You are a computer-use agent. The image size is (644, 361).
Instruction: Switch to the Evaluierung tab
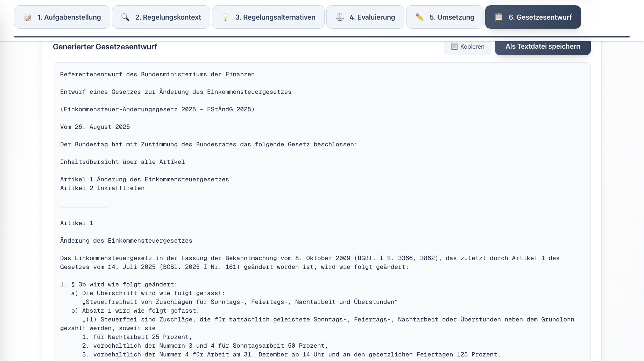point(365,17)
